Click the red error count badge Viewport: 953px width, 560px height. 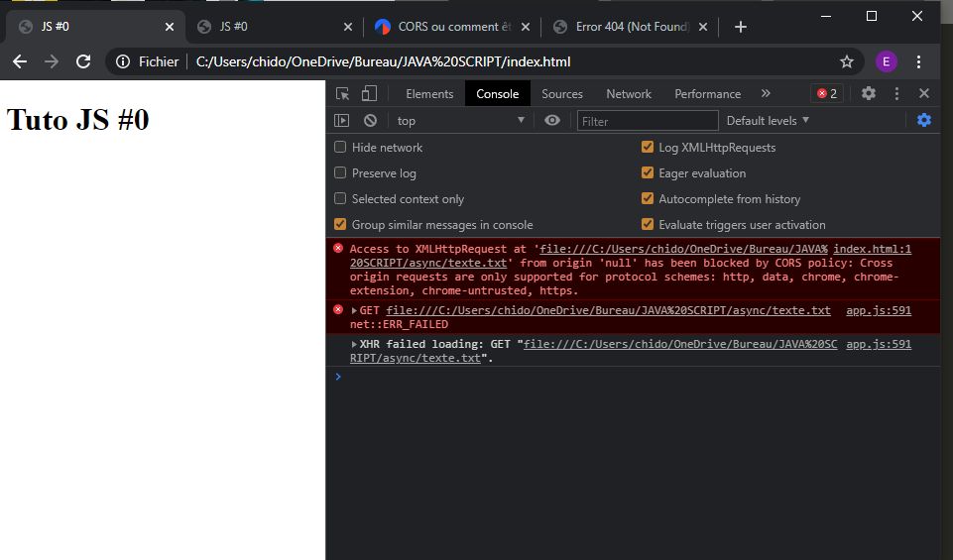(x=827, y=93)
